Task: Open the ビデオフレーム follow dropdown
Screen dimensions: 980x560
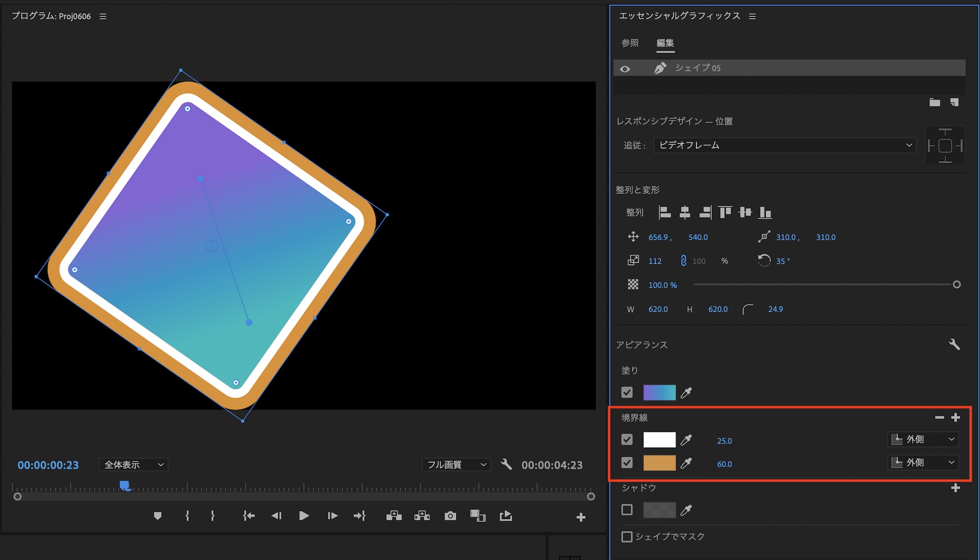Action: (784, 146)
